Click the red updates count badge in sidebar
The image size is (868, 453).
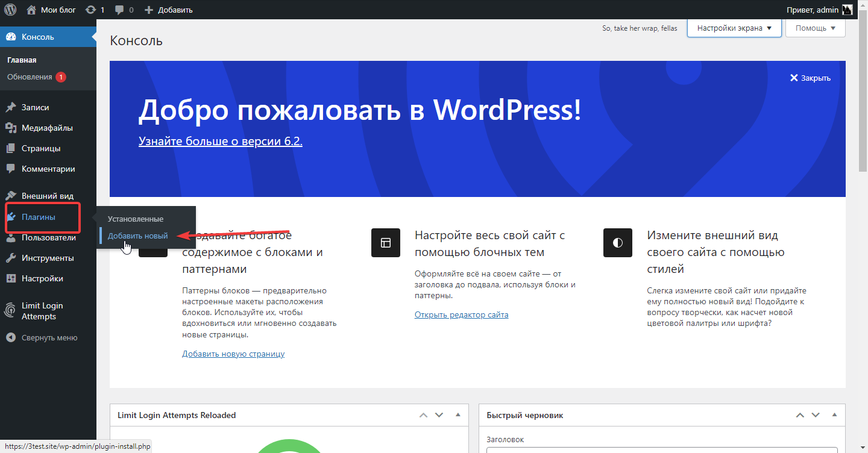click(61, 77)
